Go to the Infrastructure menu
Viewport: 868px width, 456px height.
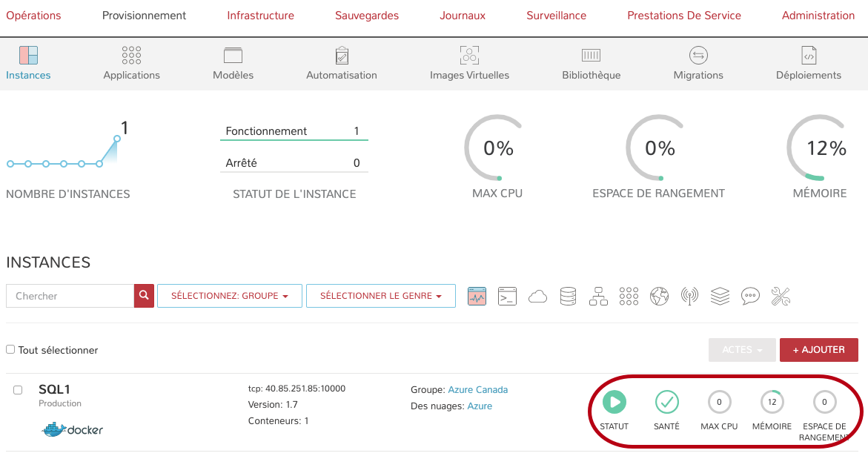click(260, 16)
